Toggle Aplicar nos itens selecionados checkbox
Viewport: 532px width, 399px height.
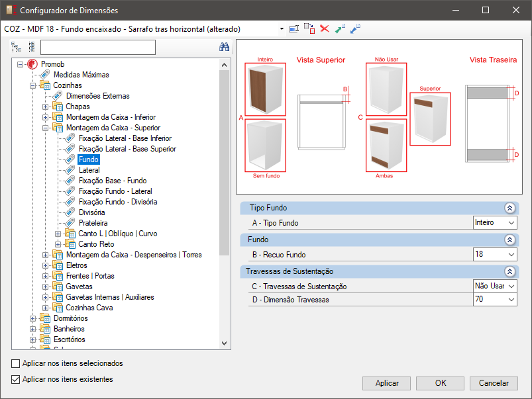[16, 363]
